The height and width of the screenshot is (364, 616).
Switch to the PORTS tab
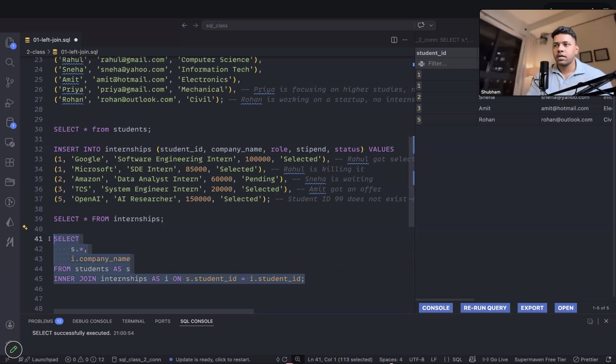pos(163,321)
